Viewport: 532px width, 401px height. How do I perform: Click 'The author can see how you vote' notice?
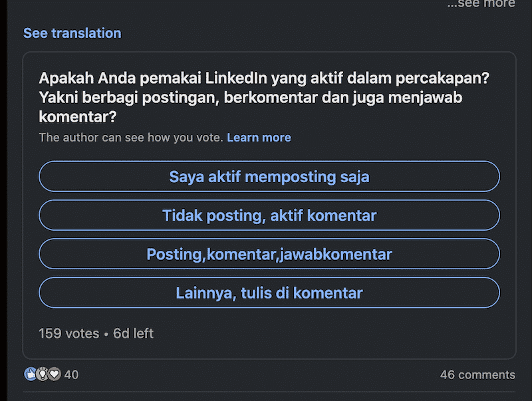(131, 138)
